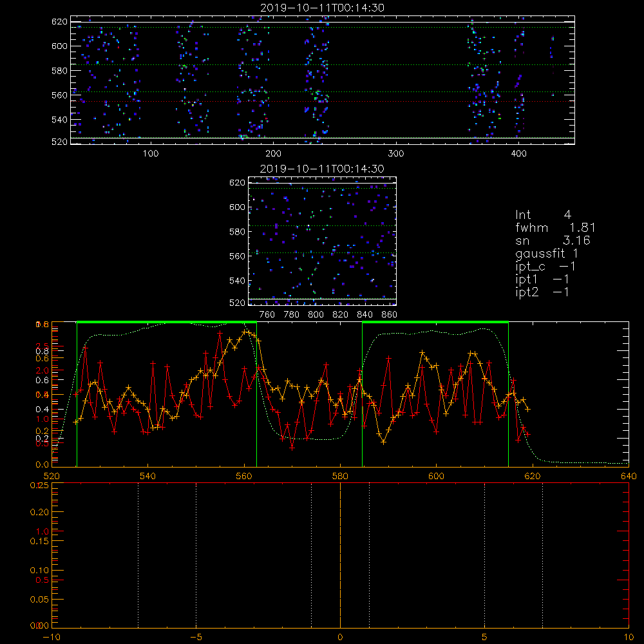Viewport: 644px width, 644px height.
Task: Click the 'ipt1 -1' parameter text
Action: (x=542, y=279)
